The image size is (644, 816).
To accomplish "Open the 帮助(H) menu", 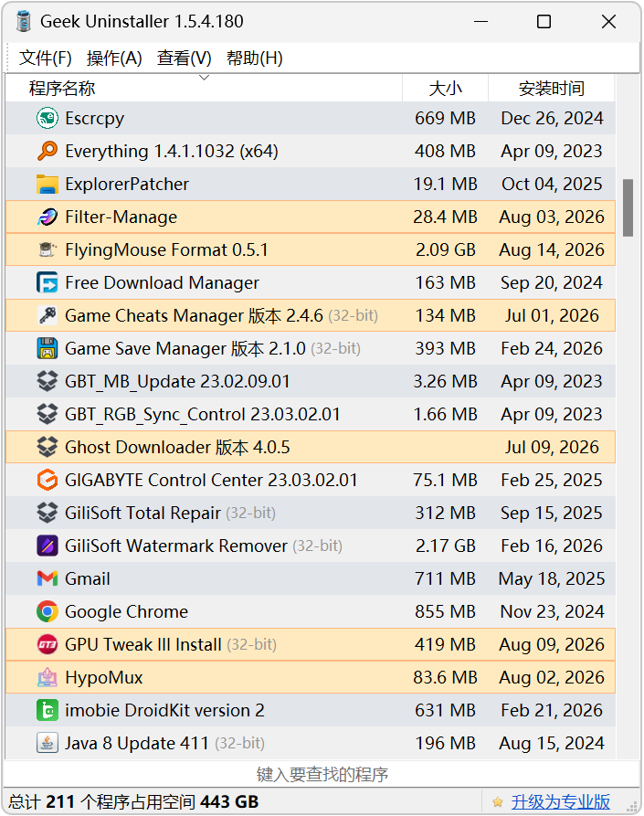I will pyautogui.click(x=255, y=58).
